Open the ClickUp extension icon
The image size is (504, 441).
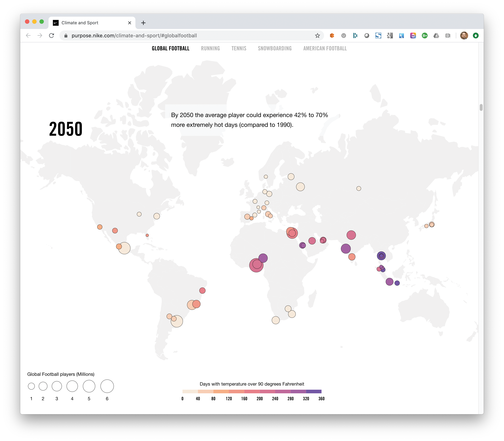(x=413, y=36)
